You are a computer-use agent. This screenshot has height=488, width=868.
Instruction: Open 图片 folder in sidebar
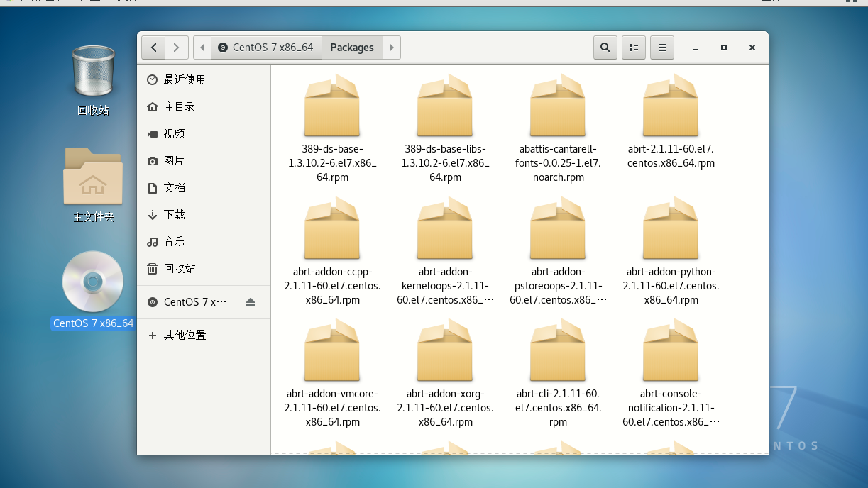click(204, 160)
